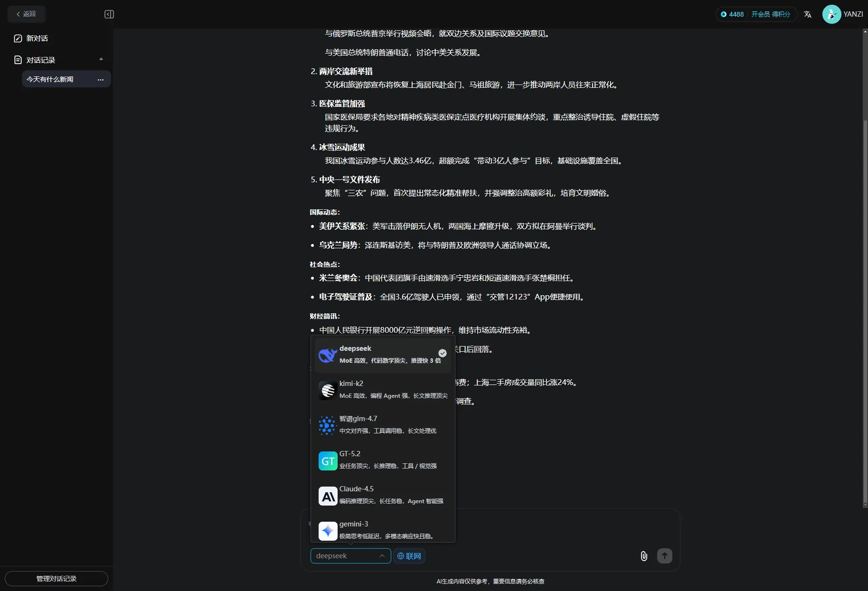The image size is (868, 591).
Task: Click the attachment paperclip icon
Action: click(x=643, y=556)
